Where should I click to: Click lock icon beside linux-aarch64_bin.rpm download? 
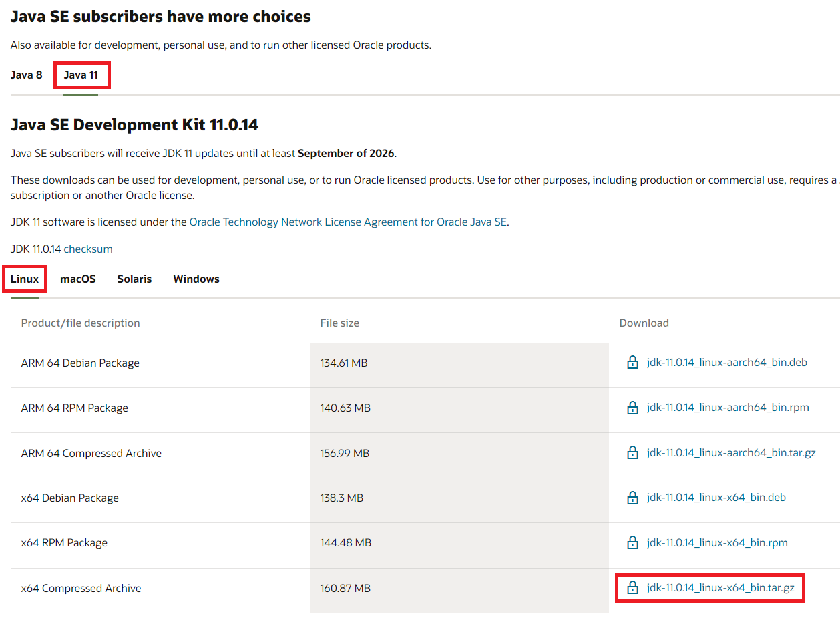click(632, 408)
